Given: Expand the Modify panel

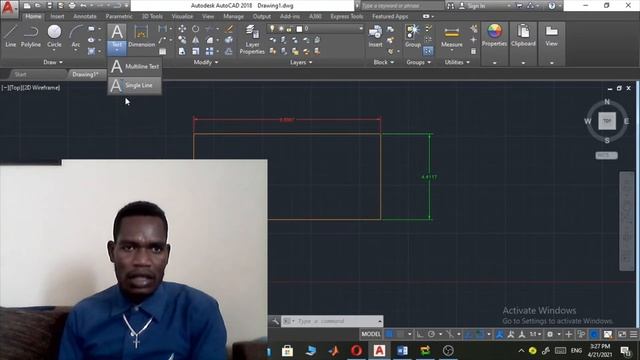Looking at the screenshot, I should [205, 62].
